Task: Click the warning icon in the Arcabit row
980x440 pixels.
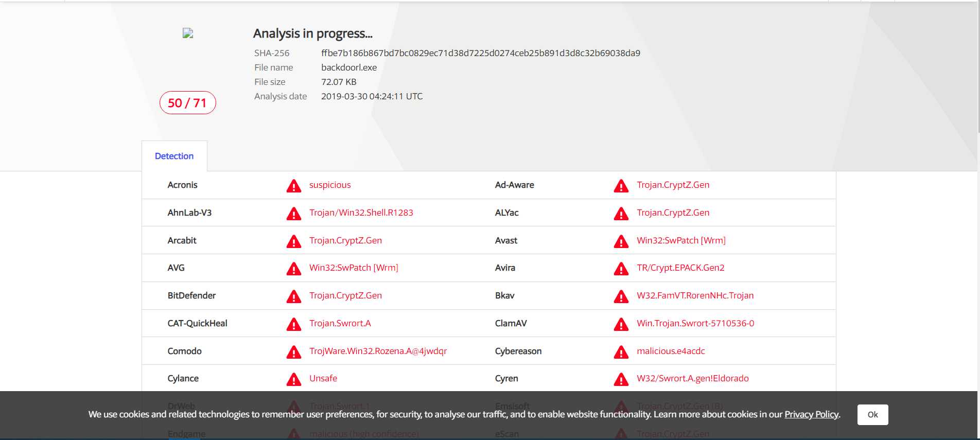Action: (293, 241)
